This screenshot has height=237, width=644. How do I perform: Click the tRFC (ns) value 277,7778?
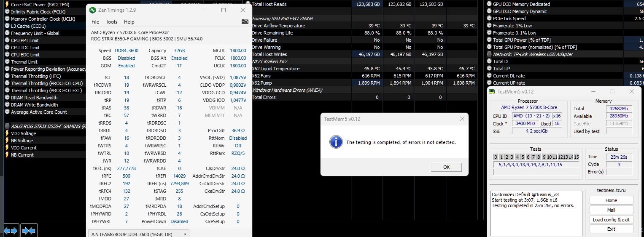click(127, 168)
